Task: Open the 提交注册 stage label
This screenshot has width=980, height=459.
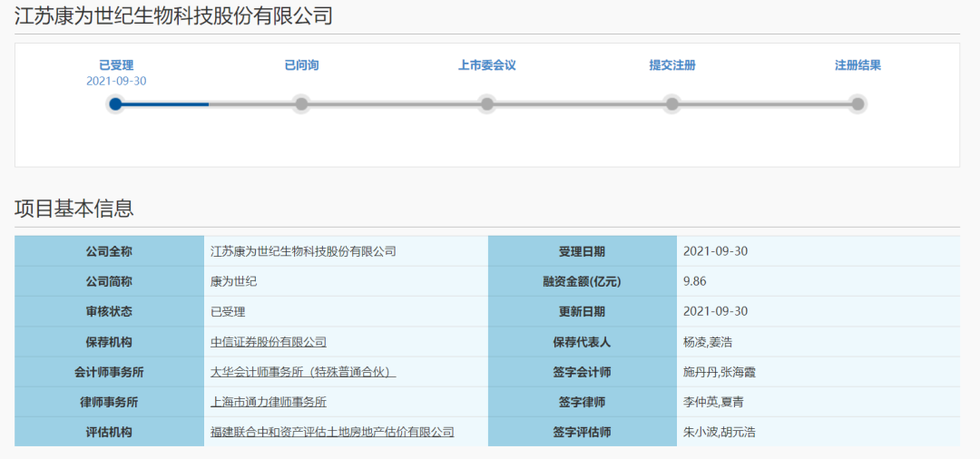Action: point(672,65)
